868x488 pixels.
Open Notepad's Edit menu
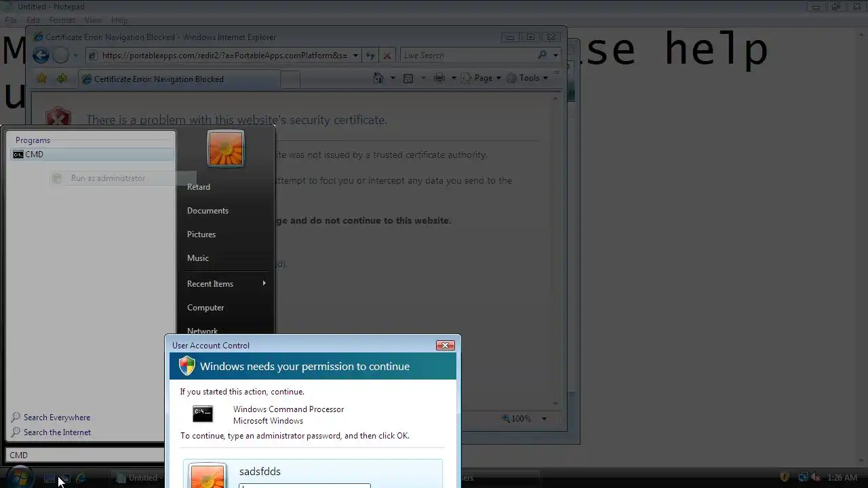pyautogui.click(x=33, y=20)
